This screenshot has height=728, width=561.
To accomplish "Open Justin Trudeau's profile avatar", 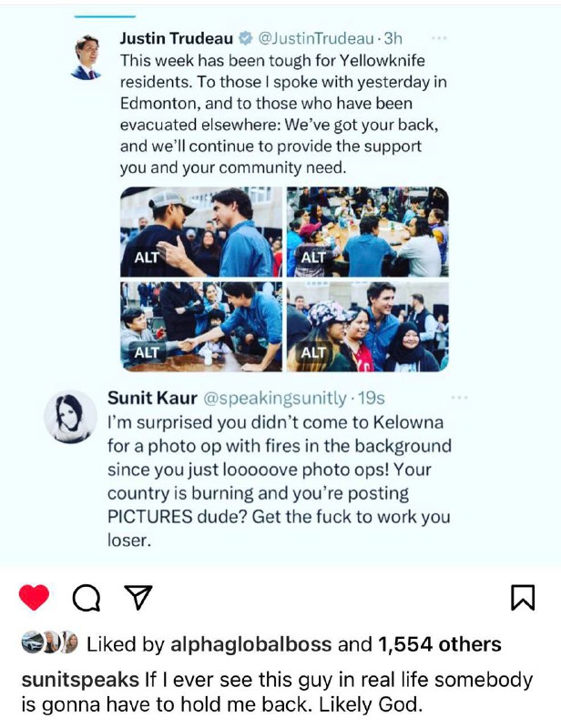I will [86, 57].
